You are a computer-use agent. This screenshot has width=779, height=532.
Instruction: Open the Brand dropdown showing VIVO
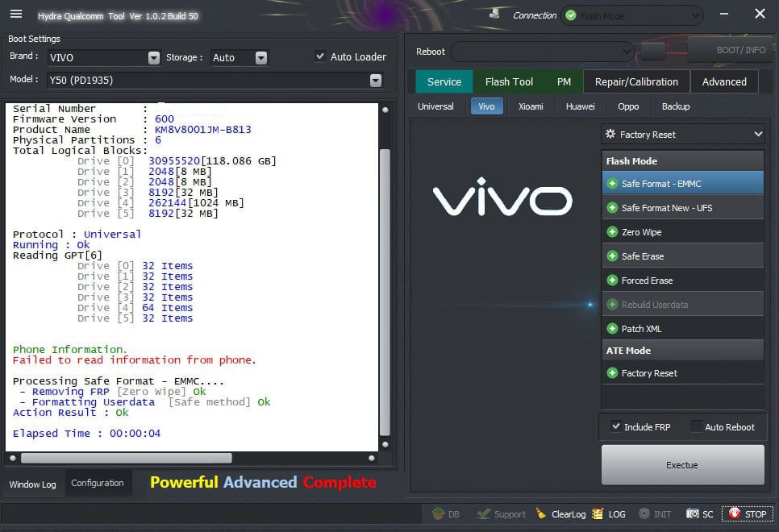104,57
